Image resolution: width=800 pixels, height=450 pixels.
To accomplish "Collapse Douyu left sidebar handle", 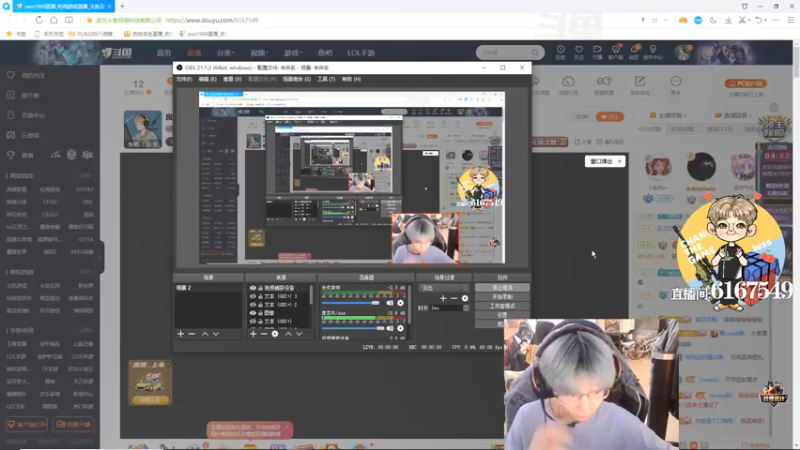I will [x=101, y=257].
